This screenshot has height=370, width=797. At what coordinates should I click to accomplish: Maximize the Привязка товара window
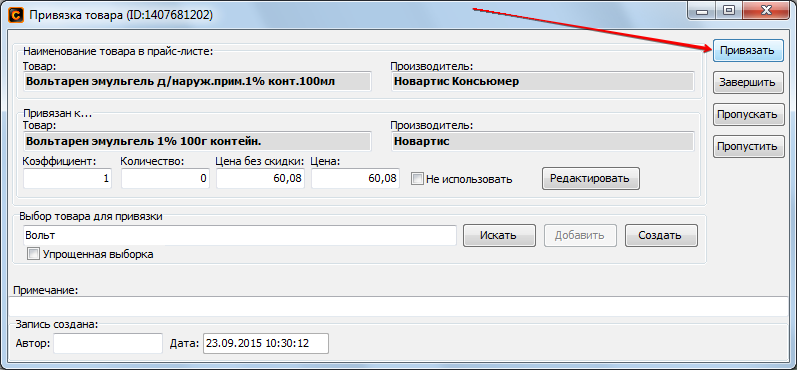pyautogui.click(x=729, y=10)
